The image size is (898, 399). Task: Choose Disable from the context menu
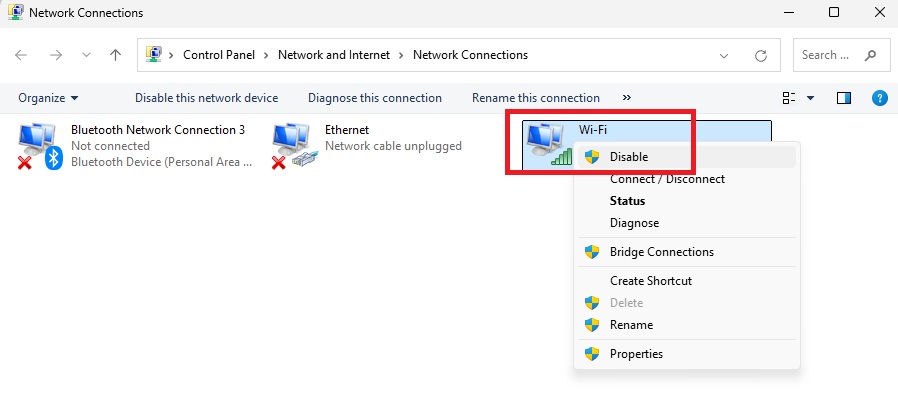coord(686,157)
